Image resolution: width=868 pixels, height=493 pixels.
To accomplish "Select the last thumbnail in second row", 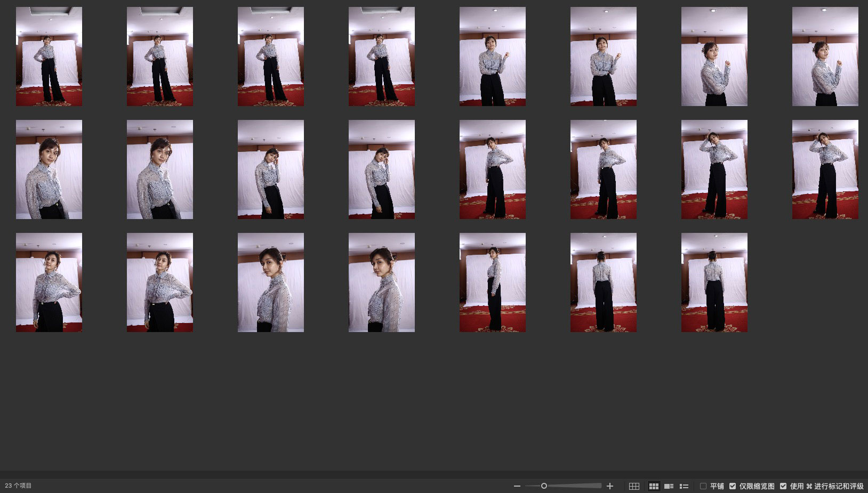I will point(825,169).
